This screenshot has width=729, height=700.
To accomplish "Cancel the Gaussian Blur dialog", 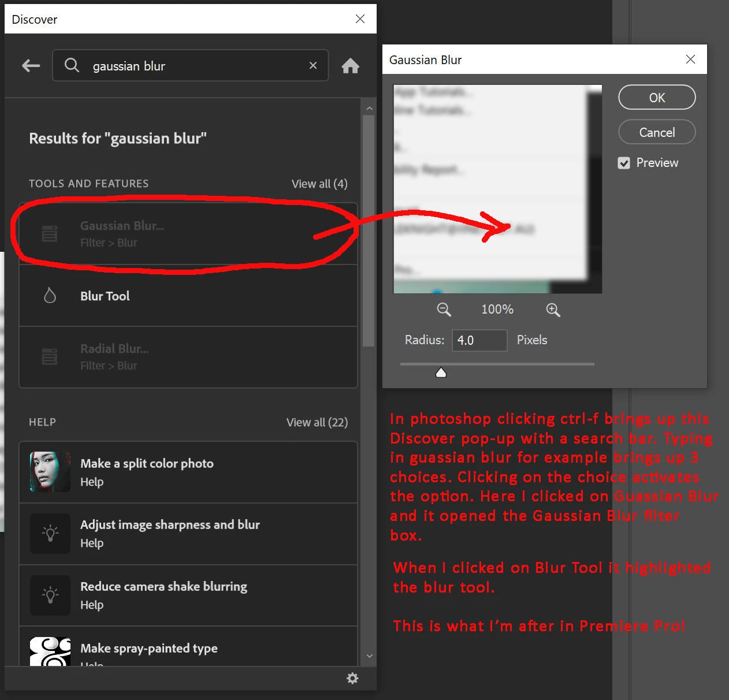I will tap(657, 132).
